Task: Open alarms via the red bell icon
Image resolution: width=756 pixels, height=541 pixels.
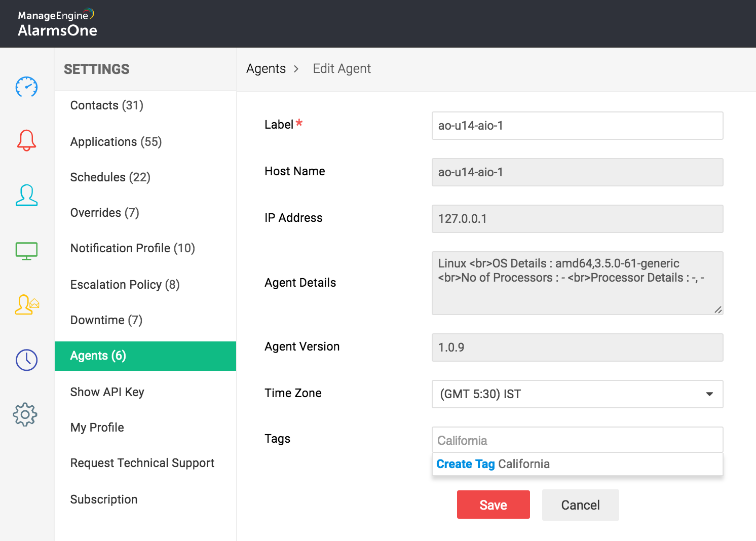Action: point(26,140)
